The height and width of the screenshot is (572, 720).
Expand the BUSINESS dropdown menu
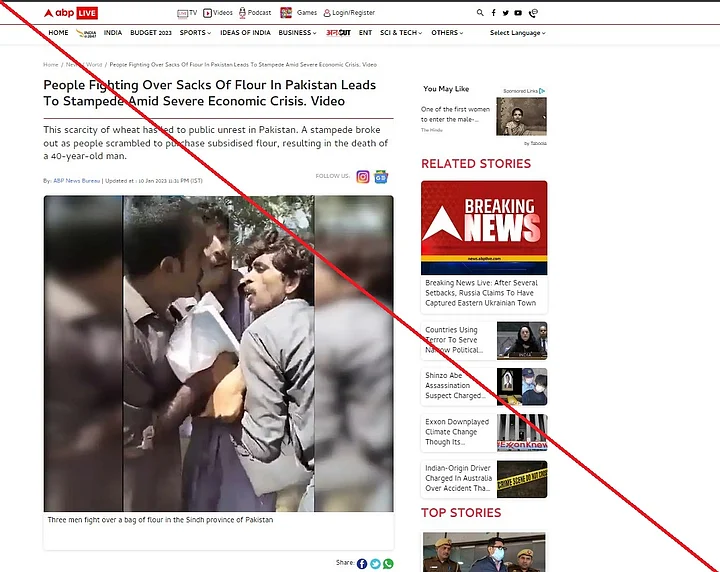coord(297,33)
